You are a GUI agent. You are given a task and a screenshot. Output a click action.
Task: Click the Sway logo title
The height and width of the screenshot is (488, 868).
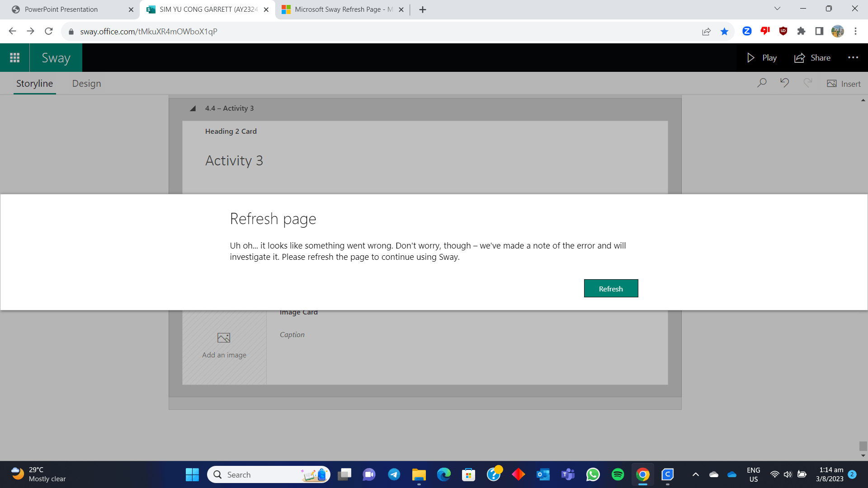[56, 58]
